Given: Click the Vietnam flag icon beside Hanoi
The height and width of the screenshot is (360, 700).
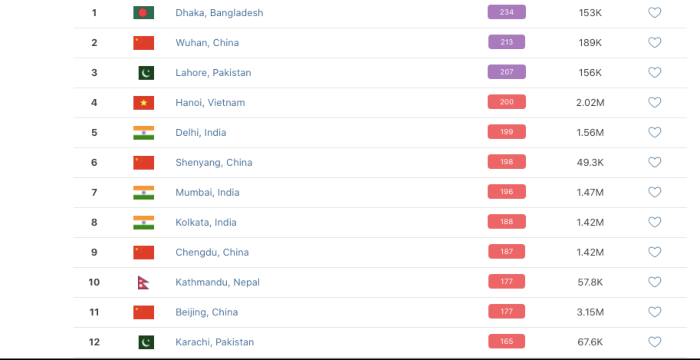Looking at the screenshot, I should pyautogui.click(x=143, y=103).
